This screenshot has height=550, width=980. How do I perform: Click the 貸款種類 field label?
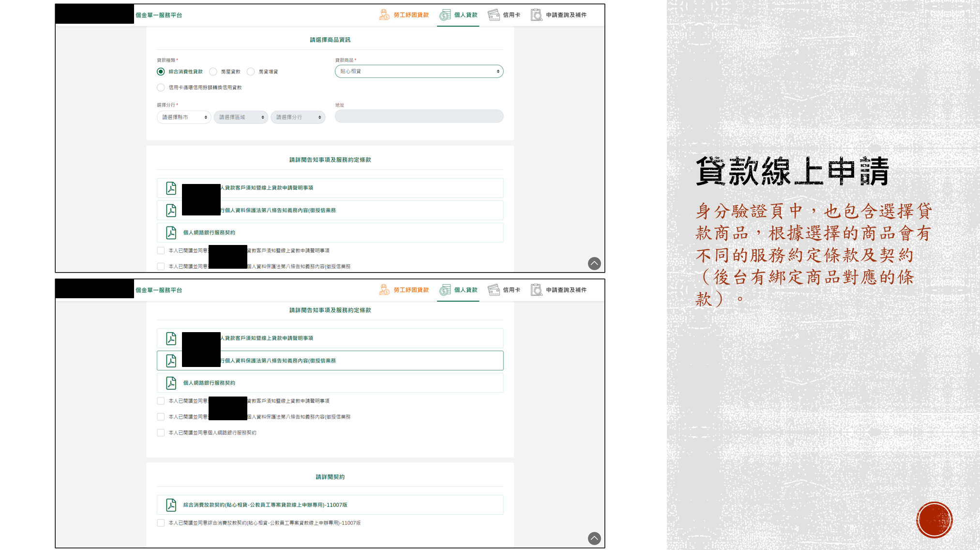(x=166, y=61)
